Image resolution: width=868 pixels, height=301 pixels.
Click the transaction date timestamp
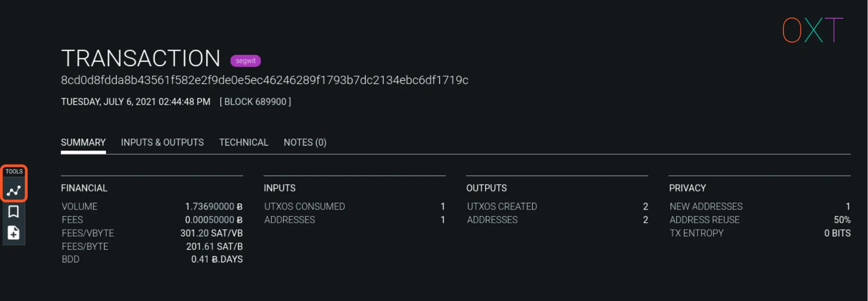(x=135, y=102)
